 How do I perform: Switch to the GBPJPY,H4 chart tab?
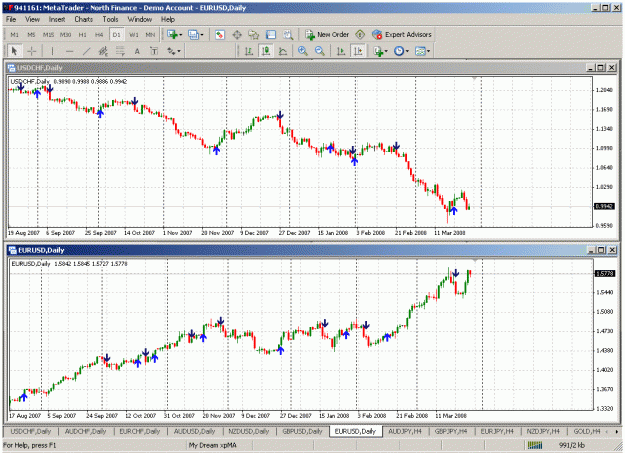point(453,431)
